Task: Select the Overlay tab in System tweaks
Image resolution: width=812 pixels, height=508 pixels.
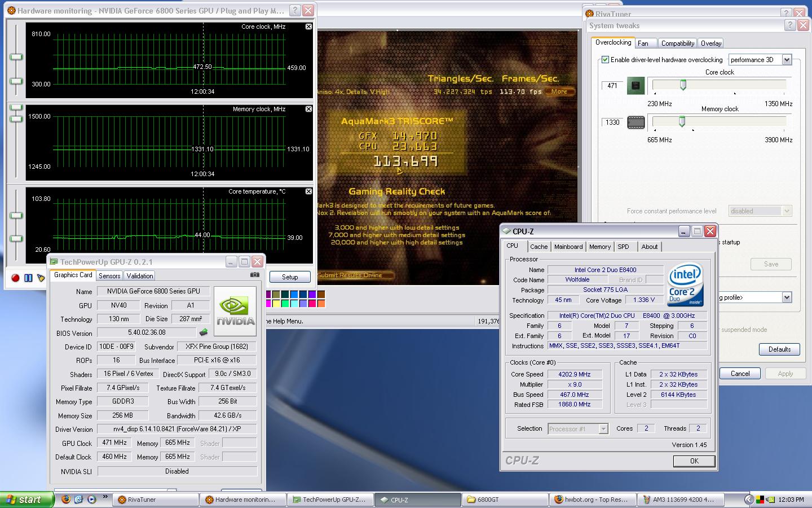Action: tap(711, 43)
